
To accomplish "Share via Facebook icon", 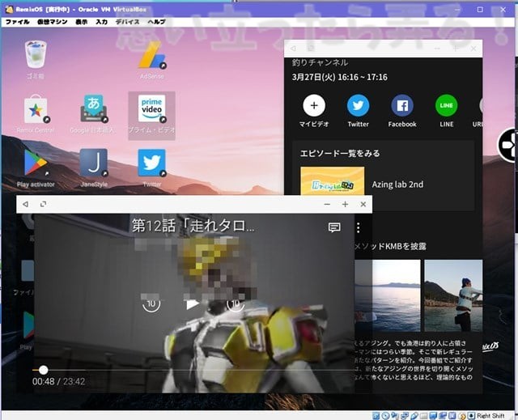I will (402, 105).
